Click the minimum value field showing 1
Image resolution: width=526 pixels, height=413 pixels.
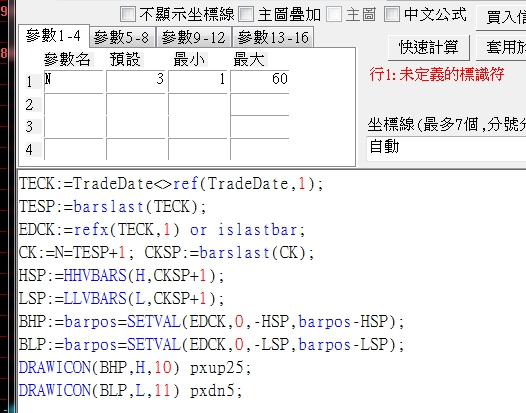click(198, 81)
